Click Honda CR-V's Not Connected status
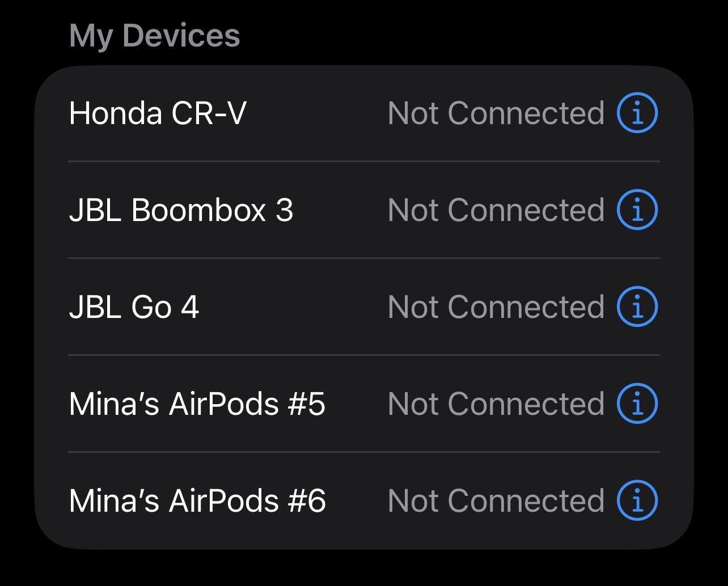Screen dimensions: 728x586 click(496, 113)
